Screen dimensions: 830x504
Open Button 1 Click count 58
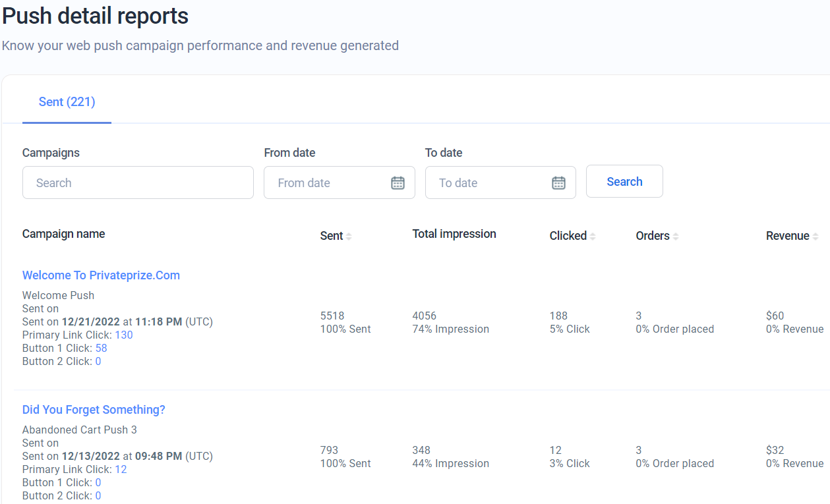click(101, 348)
